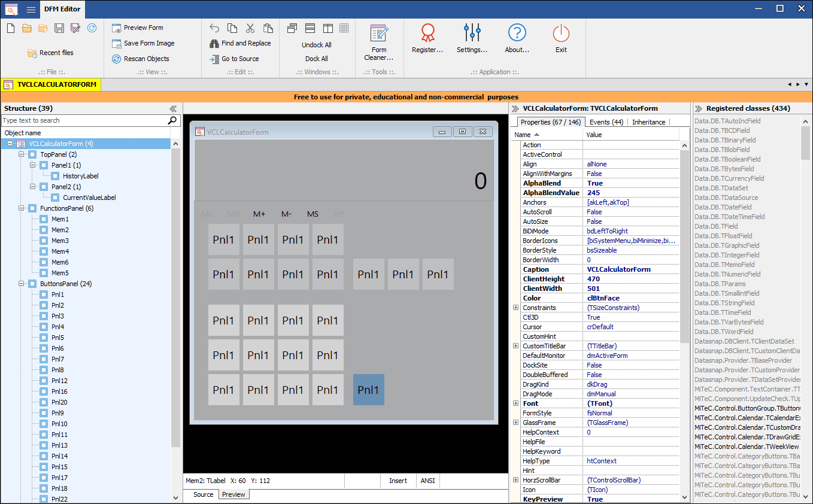Switch to the Source tab below preview

click(x=203, y=494)
